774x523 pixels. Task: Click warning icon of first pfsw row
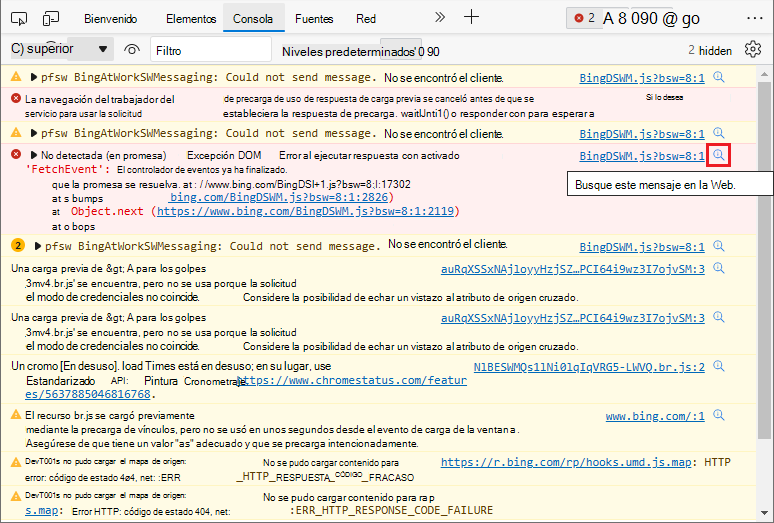pos(16,77)
